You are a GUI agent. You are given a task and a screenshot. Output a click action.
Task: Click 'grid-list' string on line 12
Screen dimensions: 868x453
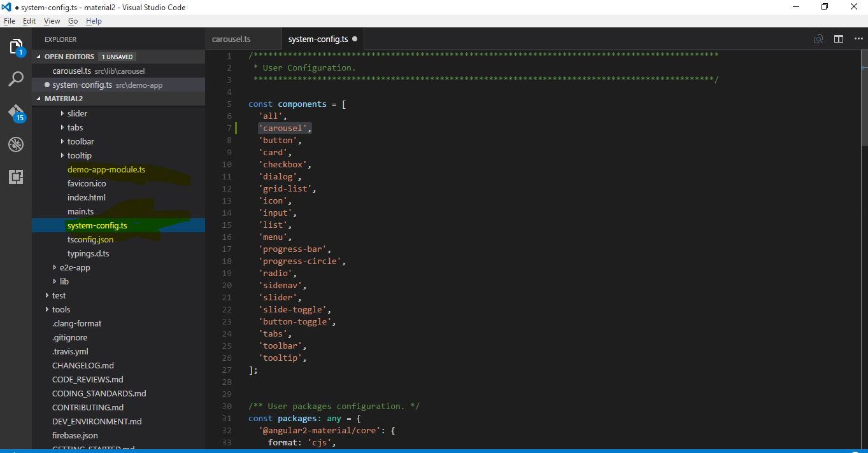pos(285,188)
